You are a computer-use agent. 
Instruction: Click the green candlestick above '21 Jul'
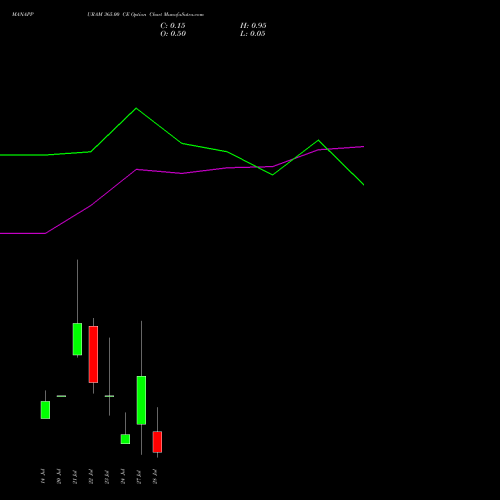coord(77,339)
